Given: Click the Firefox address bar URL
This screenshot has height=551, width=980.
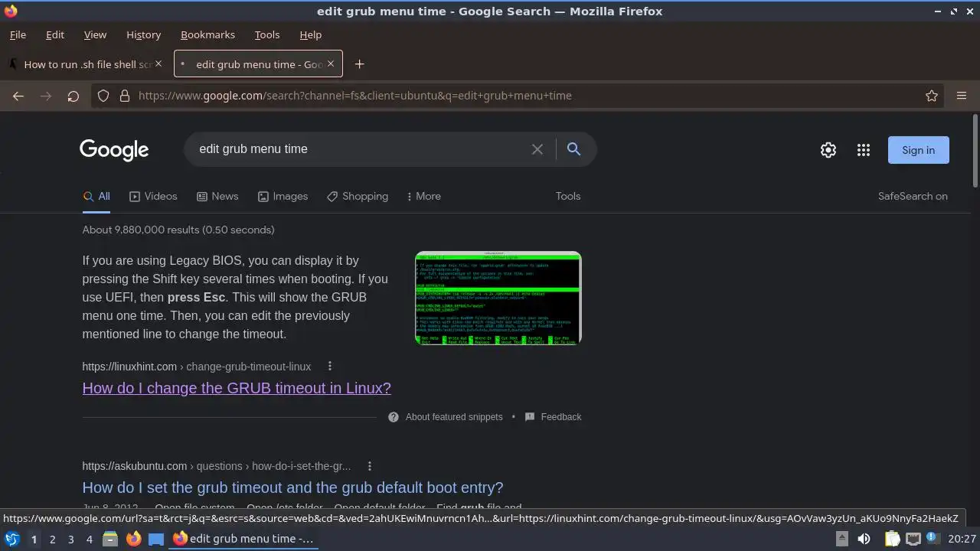Looking at the screenshot, I should tap(355, 96).
